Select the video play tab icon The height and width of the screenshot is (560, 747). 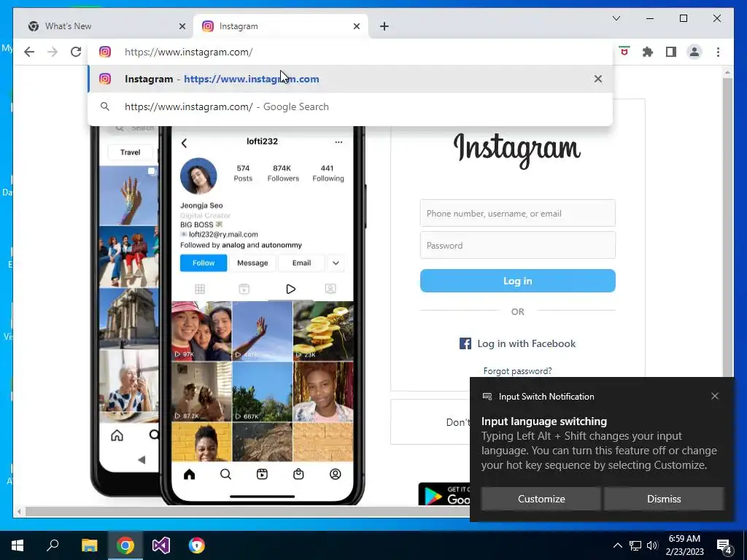coord(290,289)
